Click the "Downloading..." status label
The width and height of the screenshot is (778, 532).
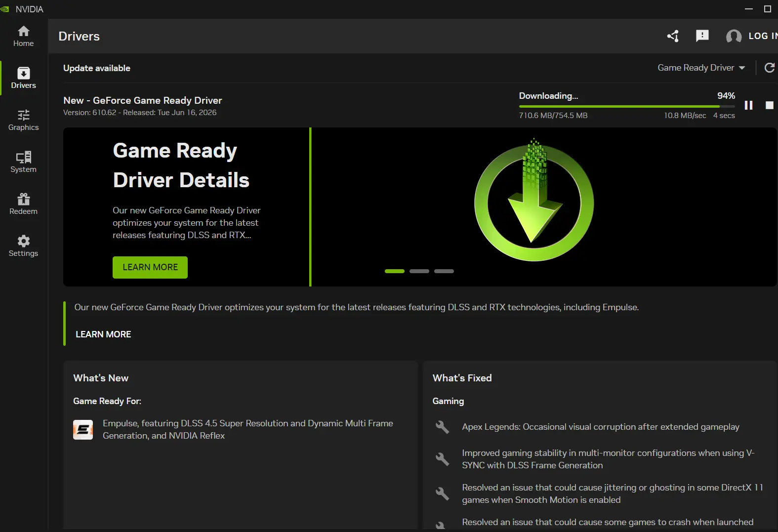[x=548, y=96]
